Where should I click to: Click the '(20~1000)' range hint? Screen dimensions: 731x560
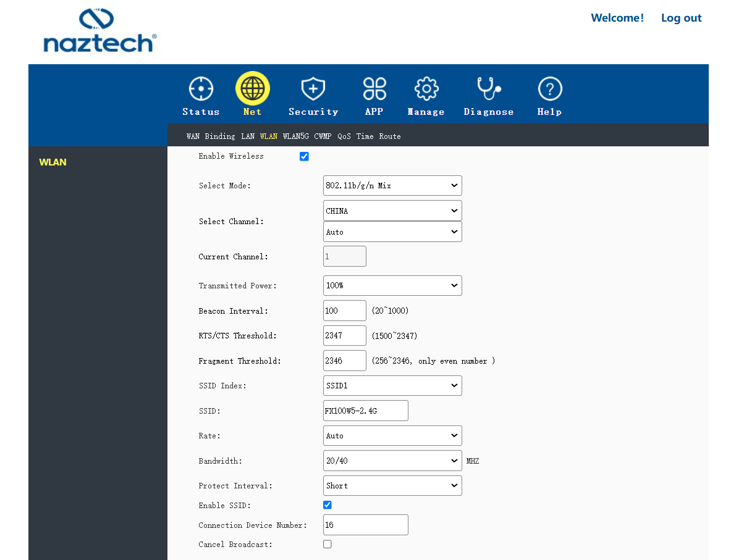(x=390, y=311)
